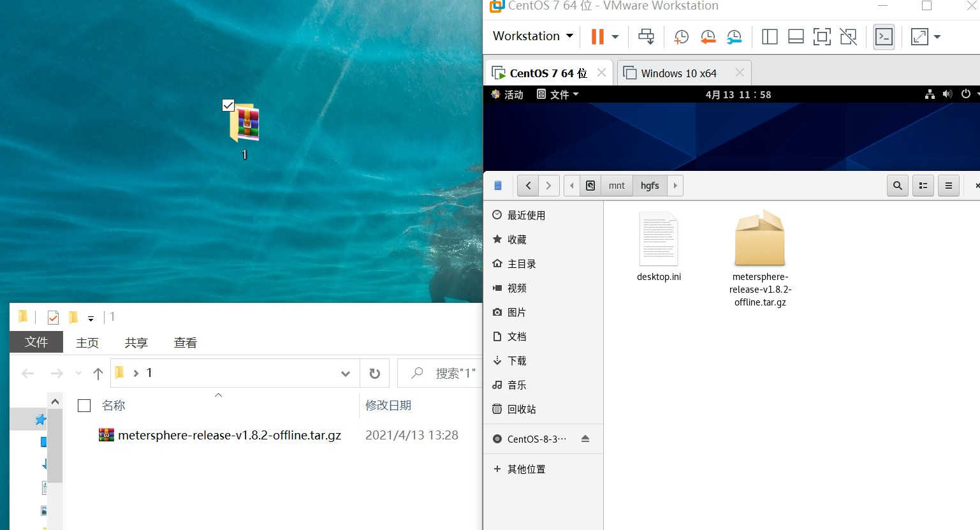Image resolution: width=980 pixels, height=530 pixels.
Task: Open 收藏 in Files sidebar
Action: pos(543,240)
